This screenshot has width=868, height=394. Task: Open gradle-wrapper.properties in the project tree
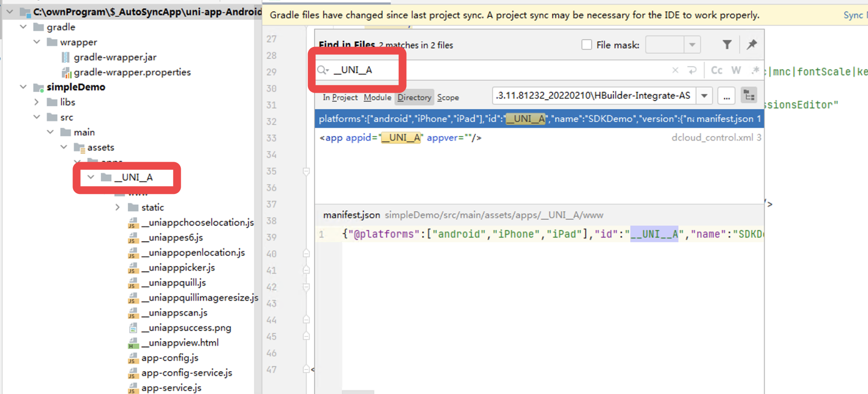(133, 72)
